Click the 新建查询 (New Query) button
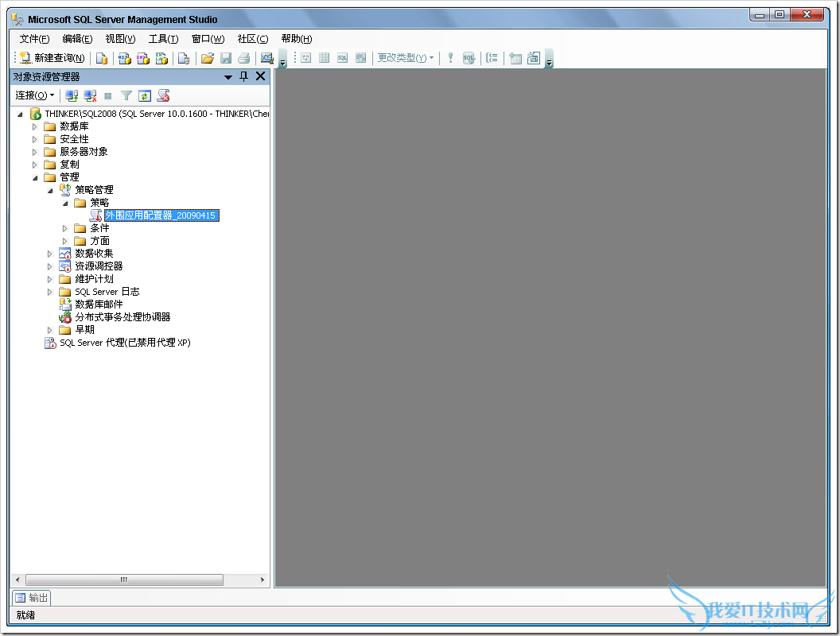 pos(52,58)
